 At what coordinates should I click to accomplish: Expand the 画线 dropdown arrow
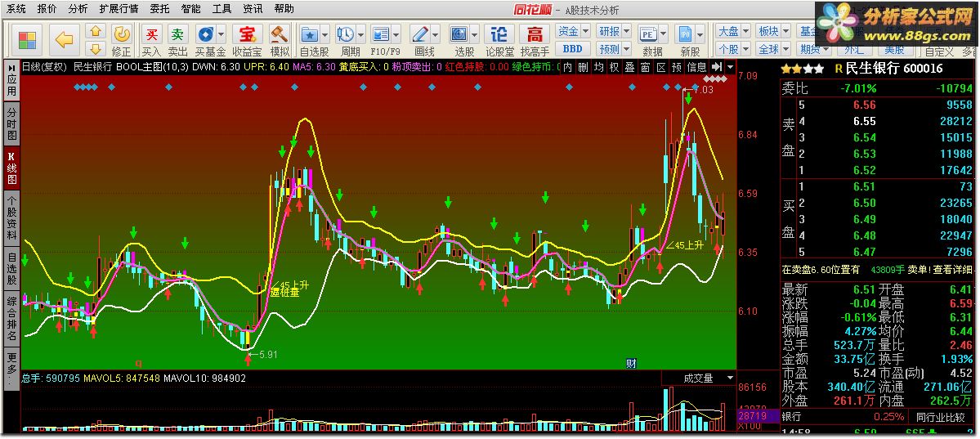435,34
